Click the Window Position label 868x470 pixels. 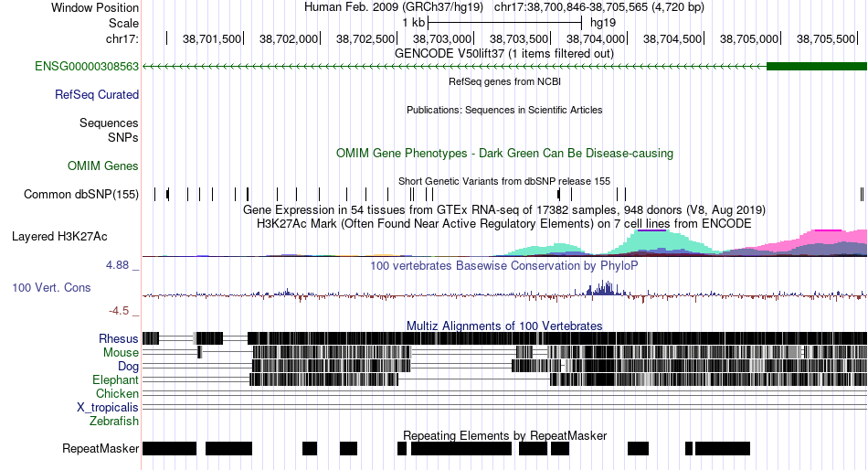click(95, 7)
